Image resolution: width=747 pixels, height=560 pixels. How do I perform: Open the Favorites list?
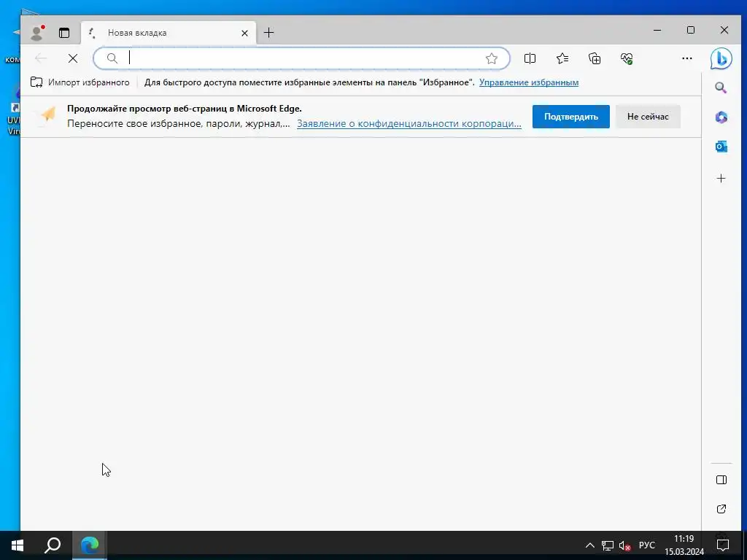[562, 58]
